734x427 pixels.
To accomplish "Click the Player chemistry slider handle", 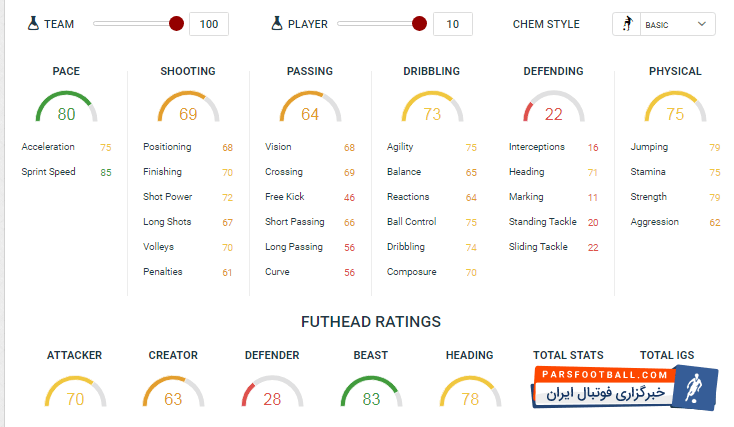I will point(419,23).
